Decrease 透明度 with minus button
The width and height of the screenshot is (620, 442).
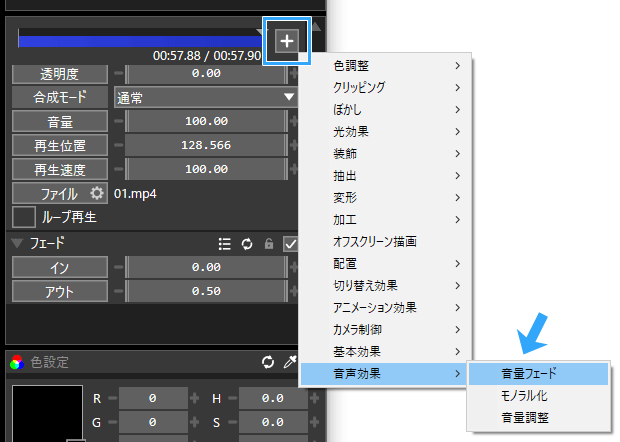pos(119,74)
